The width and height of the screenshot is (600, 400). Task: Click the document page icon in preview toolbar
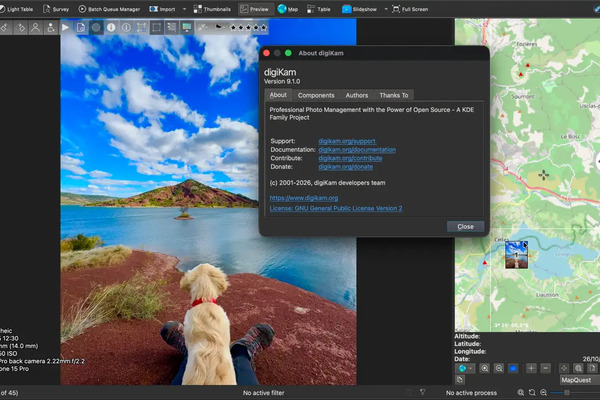click(x=81, y=27)
